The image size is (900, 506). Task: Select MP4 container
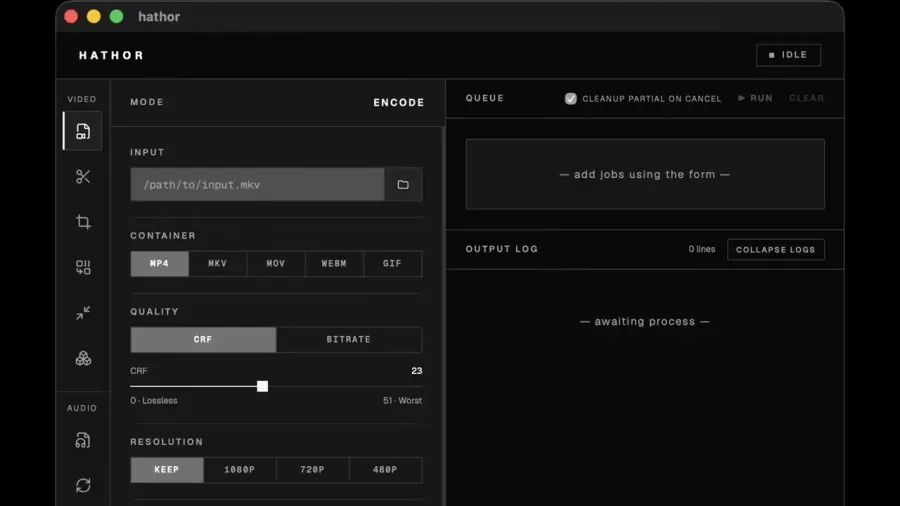(x=160, y=263)
